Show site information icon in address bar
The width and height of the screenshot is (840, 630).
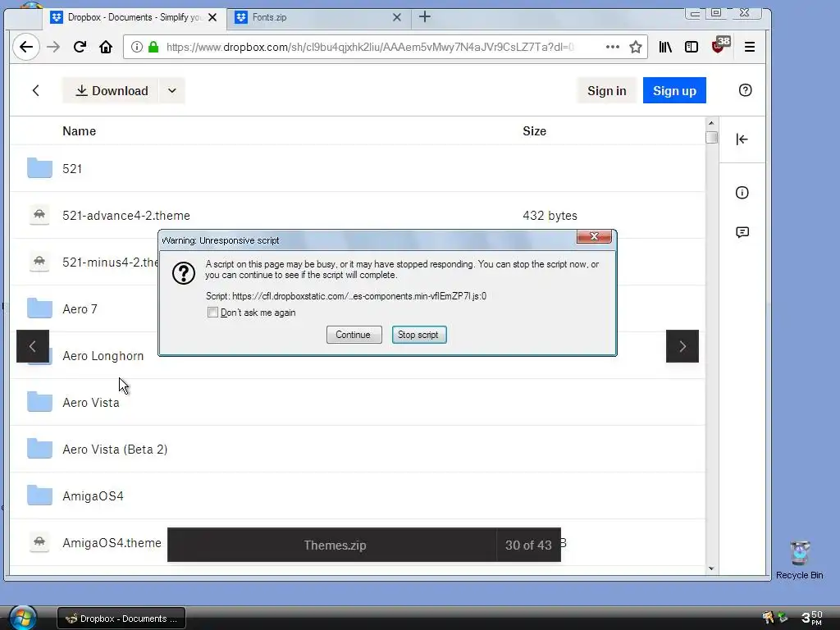(x=137, y=47)
